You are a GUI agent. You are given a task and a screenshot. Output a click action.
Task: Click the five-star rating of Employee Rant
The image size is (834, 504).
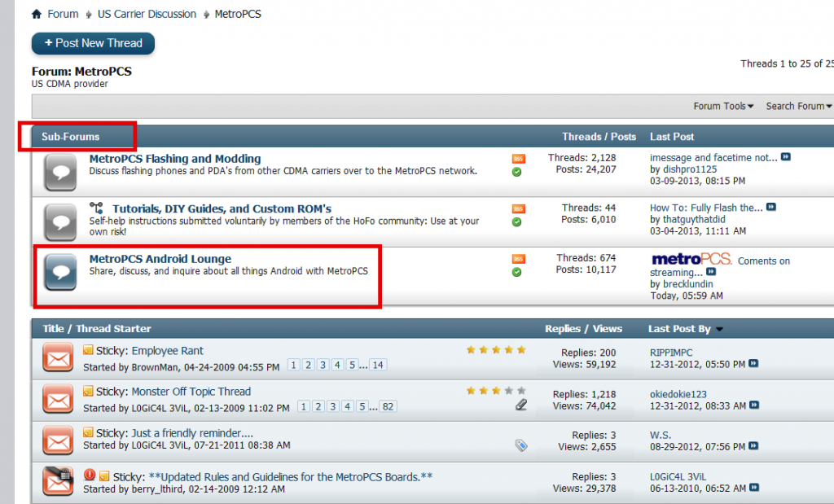[496, 350]
